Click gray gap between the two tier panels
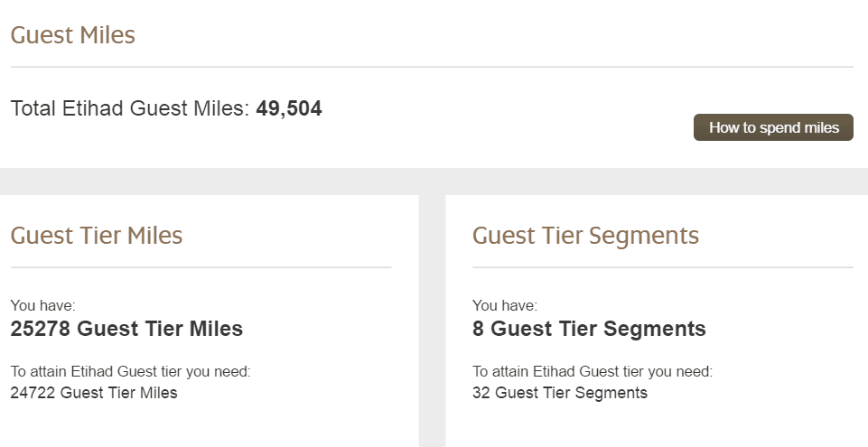Viewport: 868px width, 447px height. 432,321
